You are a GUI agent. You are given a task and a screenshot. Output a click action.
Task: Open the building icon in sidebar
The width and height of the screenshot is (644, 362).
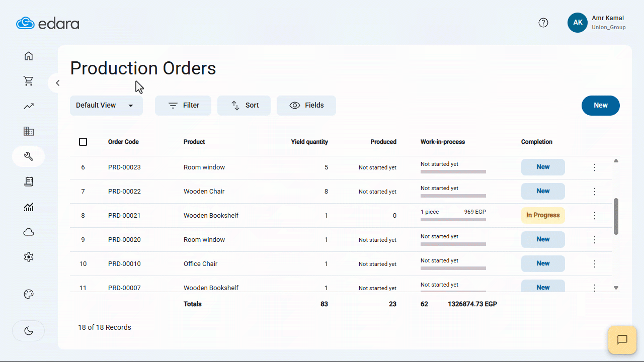29,131
